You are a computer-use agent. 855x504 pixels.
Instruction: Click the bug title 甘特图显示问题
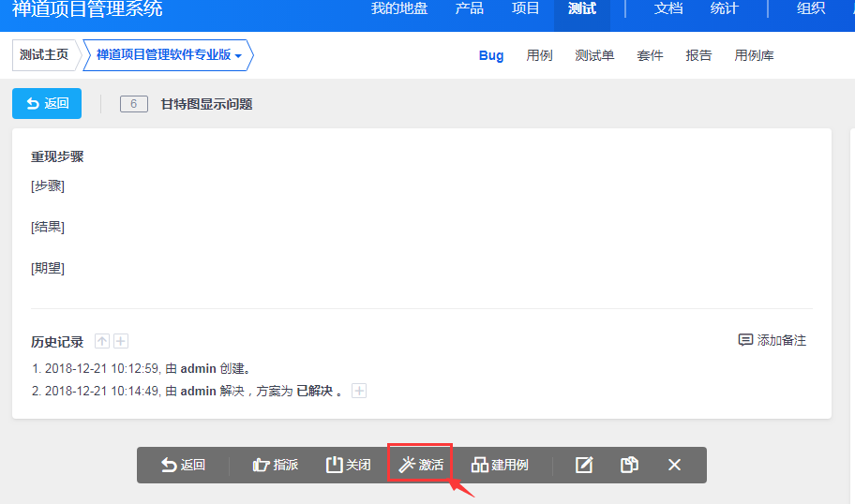point(206,104)
